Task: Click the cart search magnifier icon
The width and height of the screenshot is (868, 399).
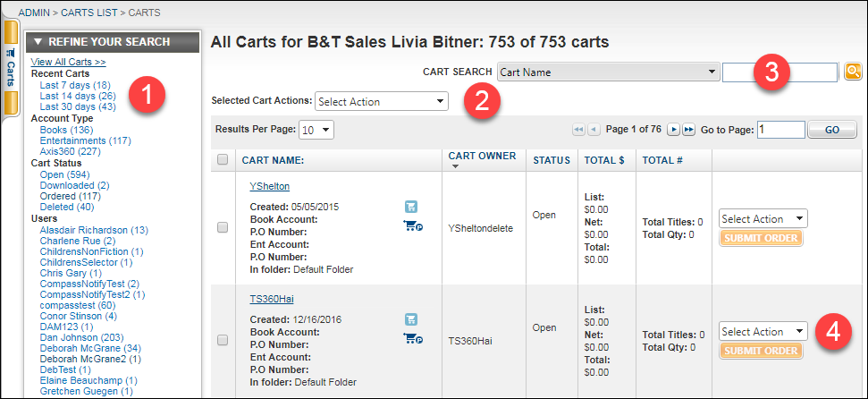Action: click(x=853, y=72)
